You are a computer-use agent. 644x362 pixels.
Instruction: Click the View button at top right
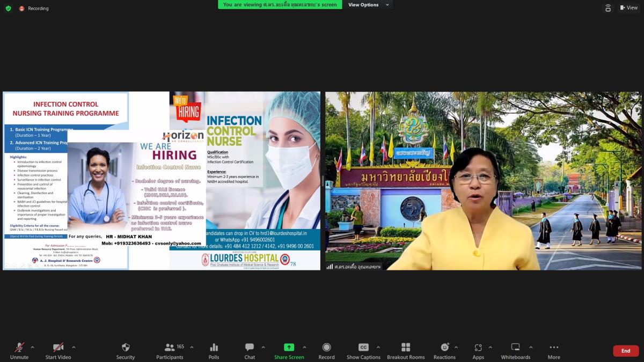click(628, 8)
